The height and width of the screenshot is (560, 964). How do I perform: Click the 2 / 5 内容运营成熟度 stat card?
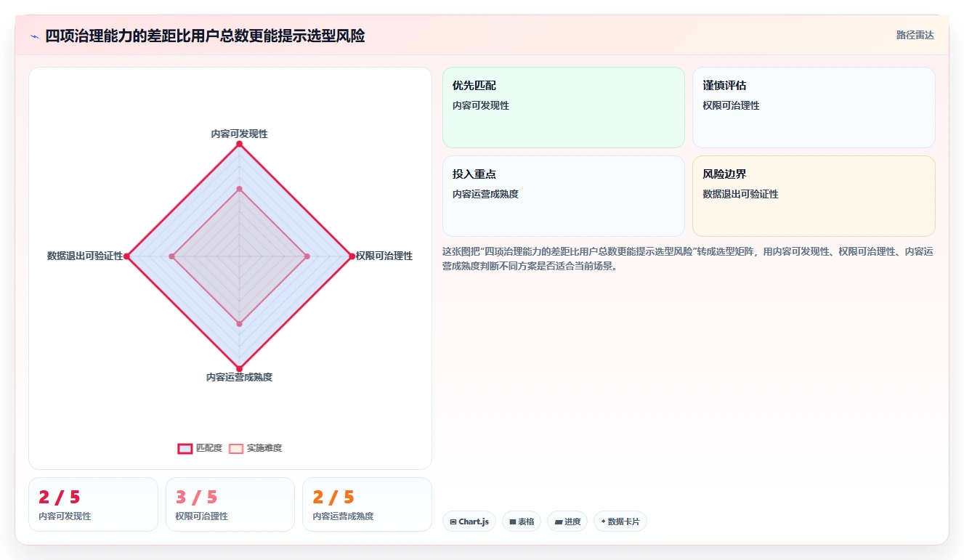point(367,504)
